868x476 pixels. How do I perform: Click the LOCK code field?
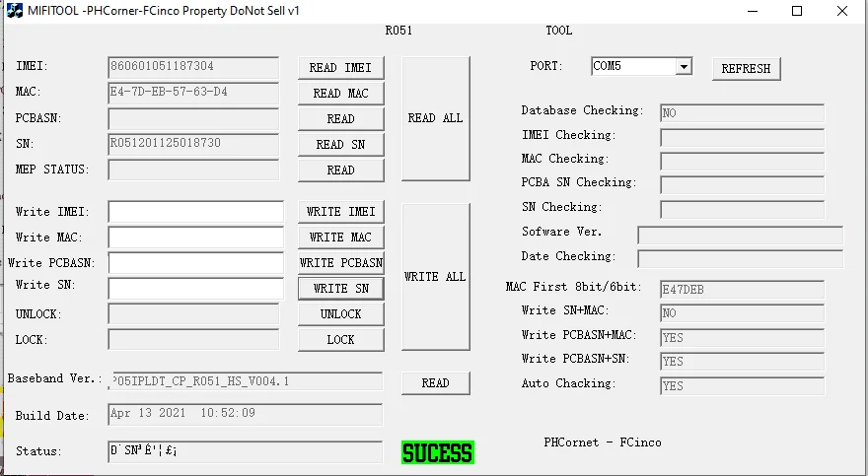pos(193,339)
